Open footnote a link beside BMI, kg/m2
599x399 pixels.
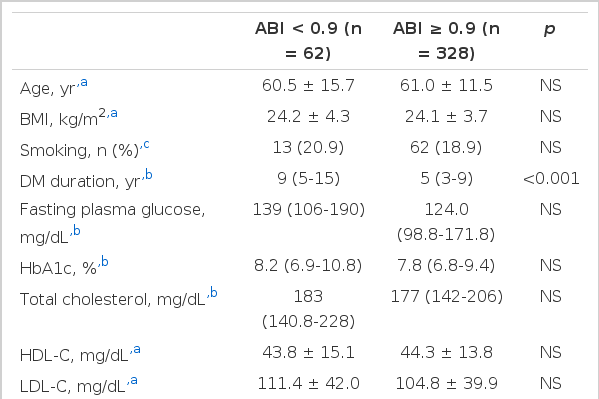tap(114, 114)
